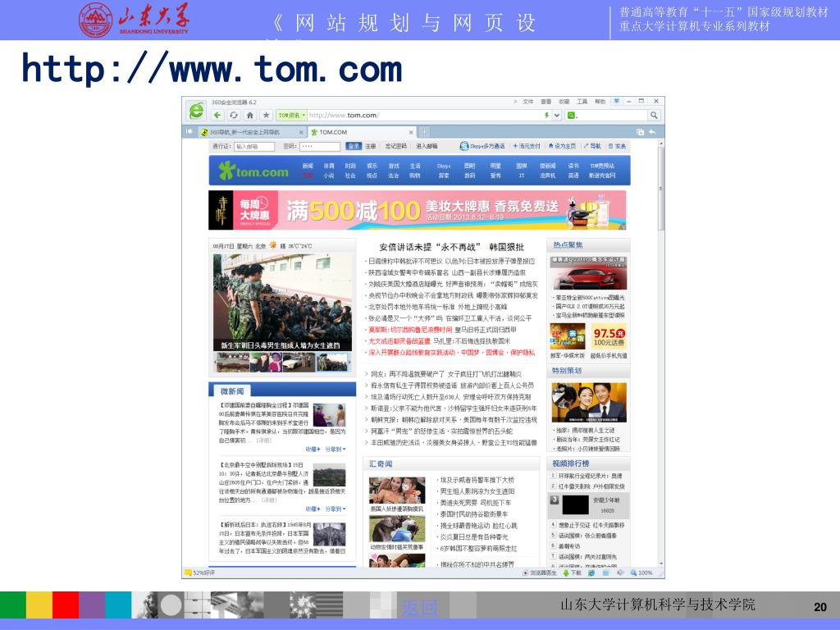Click the tab-list toggle icon left of tabs
This screenshot has height=630, width=840.
[x=189, y=131]
